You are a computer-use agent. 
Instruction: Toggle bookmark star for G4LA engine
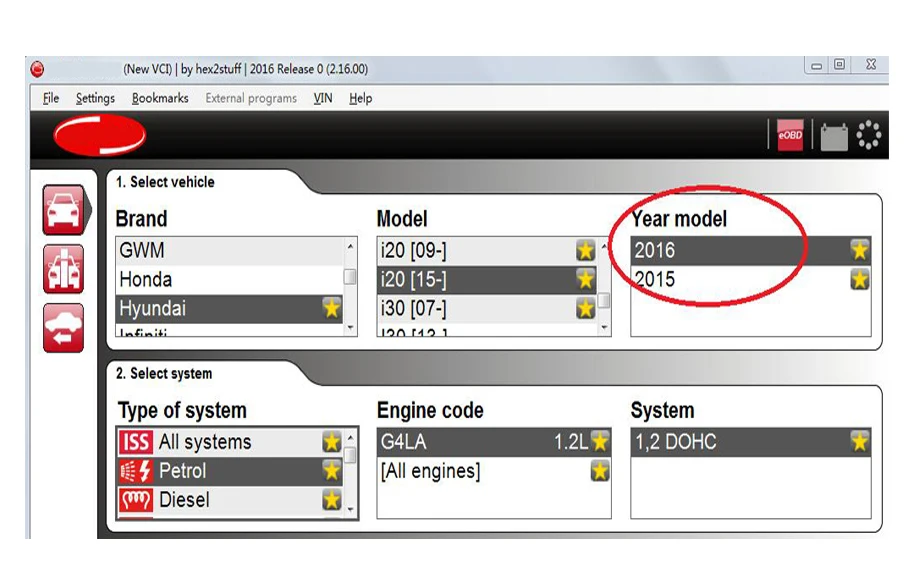pos(600,442)
